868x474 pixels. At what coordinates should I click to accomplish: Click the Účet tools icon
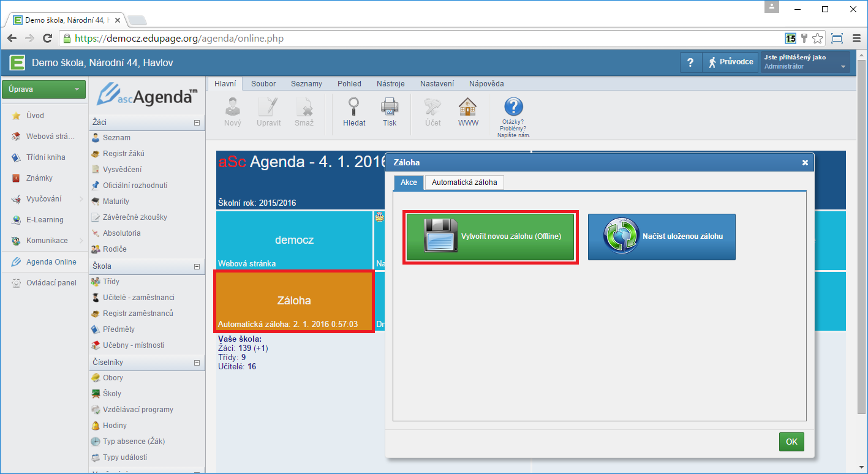[433, 112]
